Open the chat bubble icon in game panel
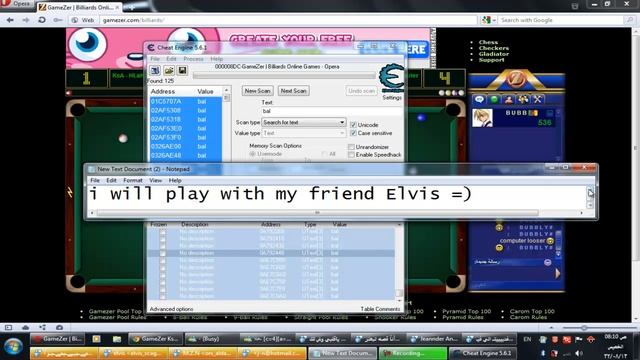Screen dimensions: 640x360 pos(479,99)
